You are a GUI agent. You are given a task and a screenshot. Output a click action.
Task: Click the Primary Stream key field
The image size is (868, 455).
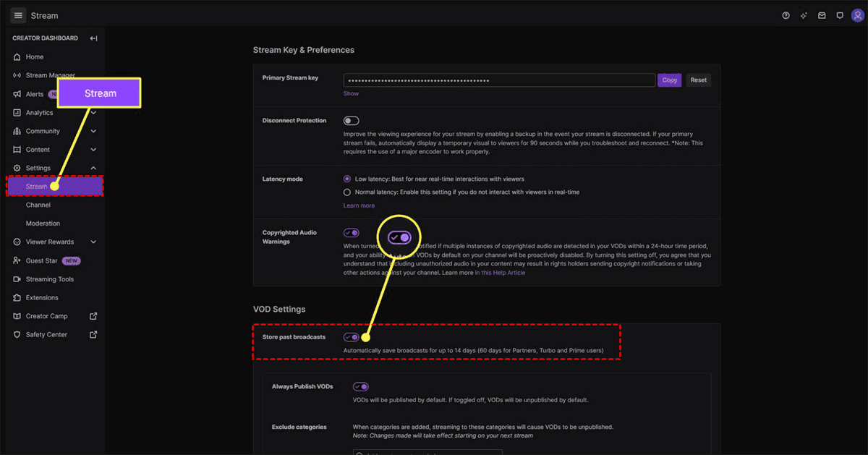click(499, 80)
